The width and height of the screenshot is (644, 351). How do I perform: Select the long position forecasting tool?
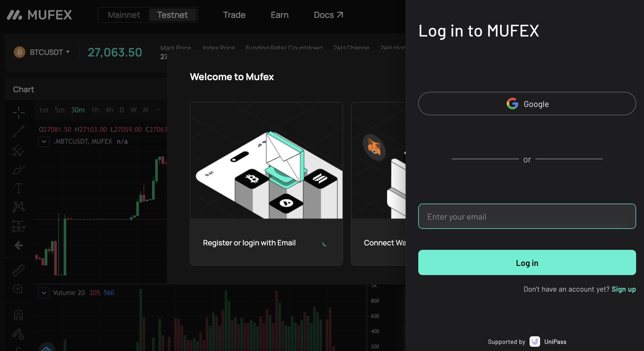[x=18, y=226]
